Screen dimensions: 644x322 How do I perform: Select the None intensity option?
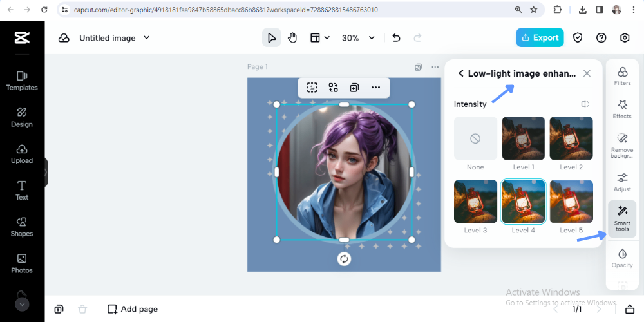pos(476,138)
